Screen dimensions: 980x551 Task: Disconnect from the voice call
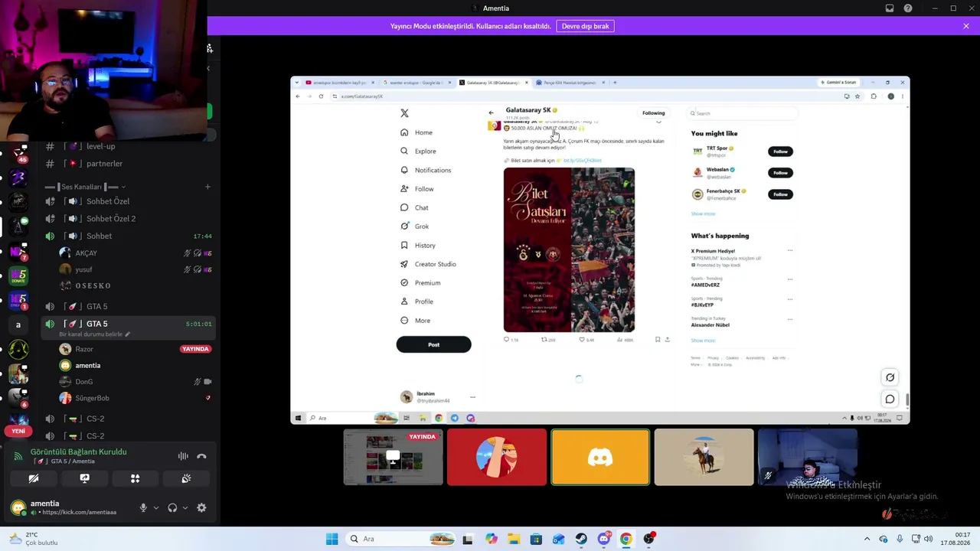pyautogui.click(x=201, y=456)
